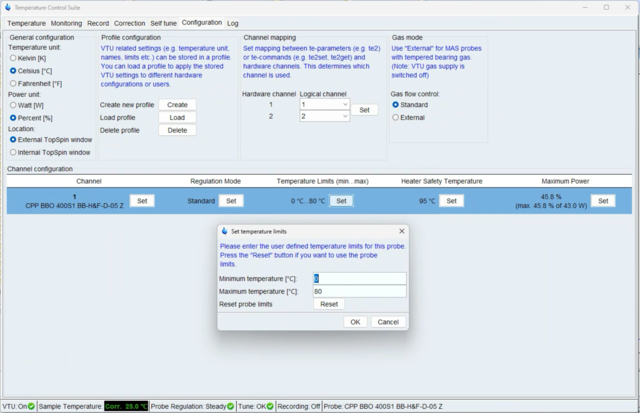640x413 pixels.
Task: Select Watt as power unit
Action: 13,105
